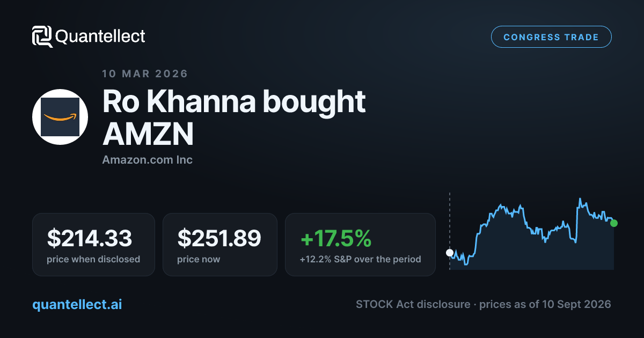Open quantellect.ai link

(77, 304)
